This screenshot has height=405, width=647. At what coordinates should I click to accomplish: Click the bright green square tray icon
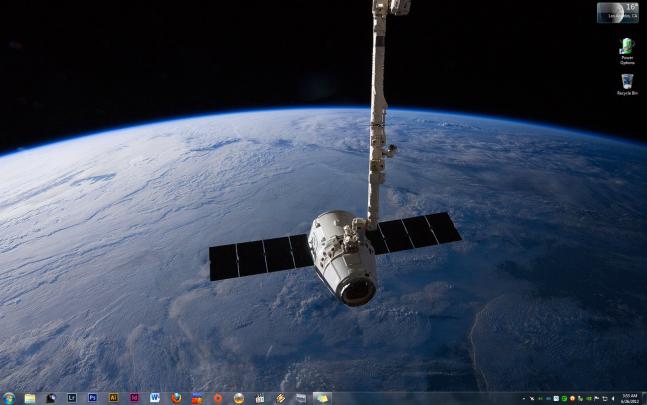coord(564,398)
